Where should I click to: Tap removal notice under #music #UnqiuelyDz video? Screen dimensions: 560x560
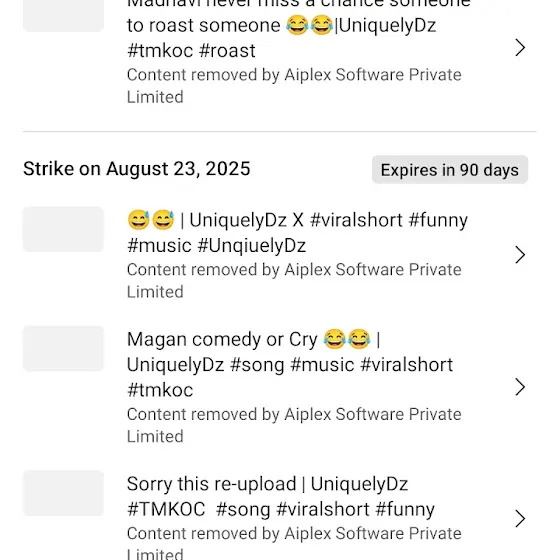294,281
